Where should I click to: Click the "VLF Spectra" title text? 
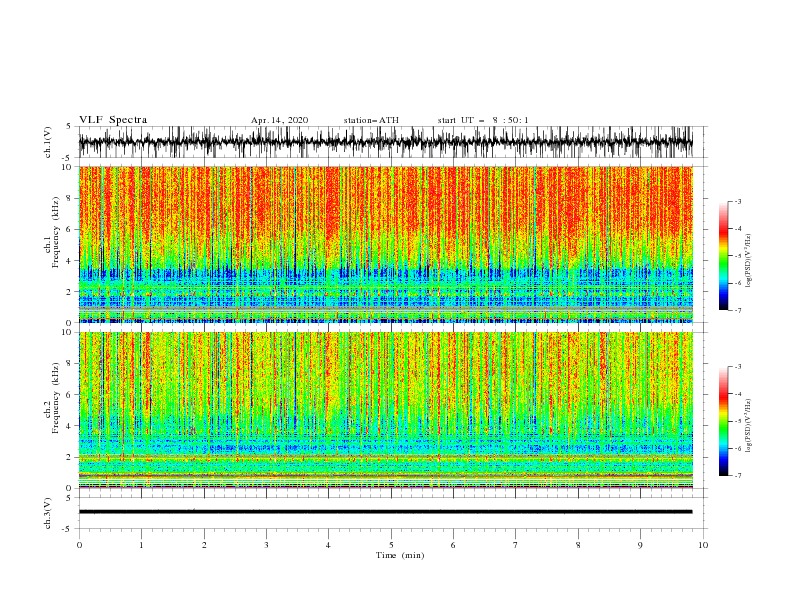tap(113, 120)
